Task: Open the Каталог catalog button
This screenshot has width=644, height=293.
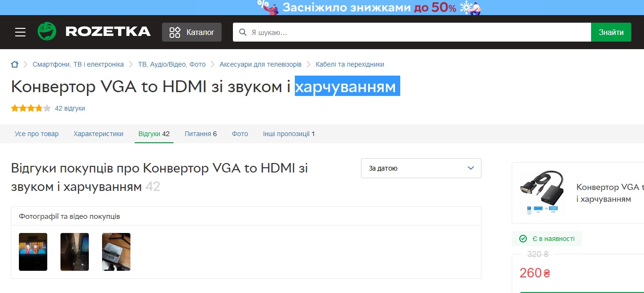Action: 191,32
